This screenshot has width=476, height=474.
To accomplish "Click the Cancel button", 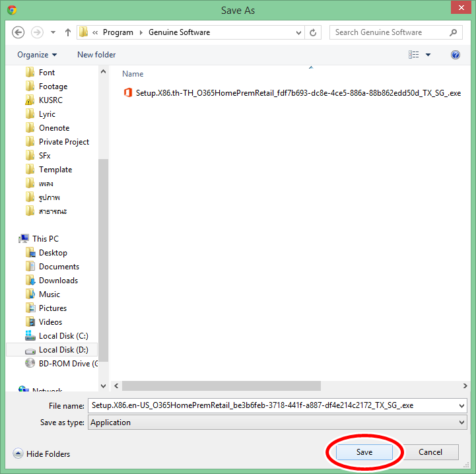I will [x=430, y=452].
